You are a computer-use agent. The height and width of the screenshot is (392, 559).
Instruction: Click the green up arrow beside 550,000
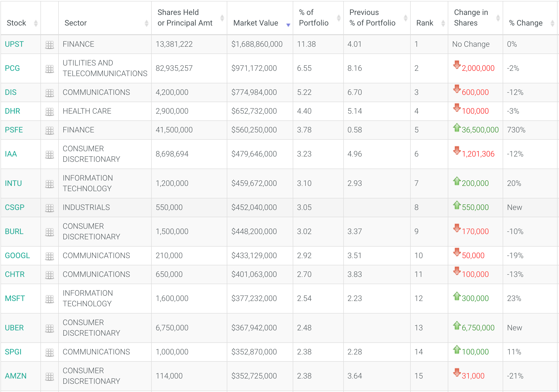point(457,205)
